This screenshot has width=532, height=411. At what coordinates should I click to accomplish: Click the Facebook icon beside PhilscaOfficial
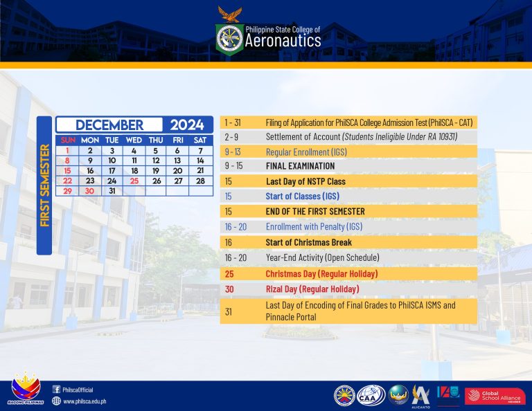(56, 390)
